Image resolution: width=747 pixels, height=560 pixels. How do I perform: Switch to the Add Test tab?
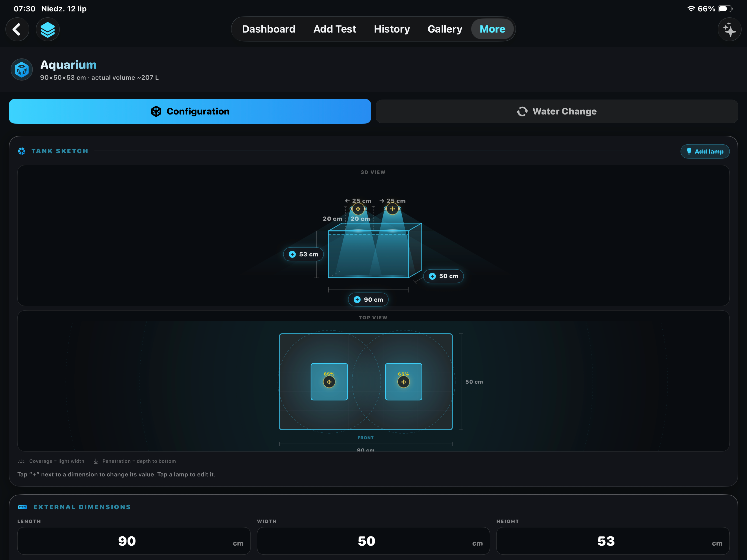(334, 29)
